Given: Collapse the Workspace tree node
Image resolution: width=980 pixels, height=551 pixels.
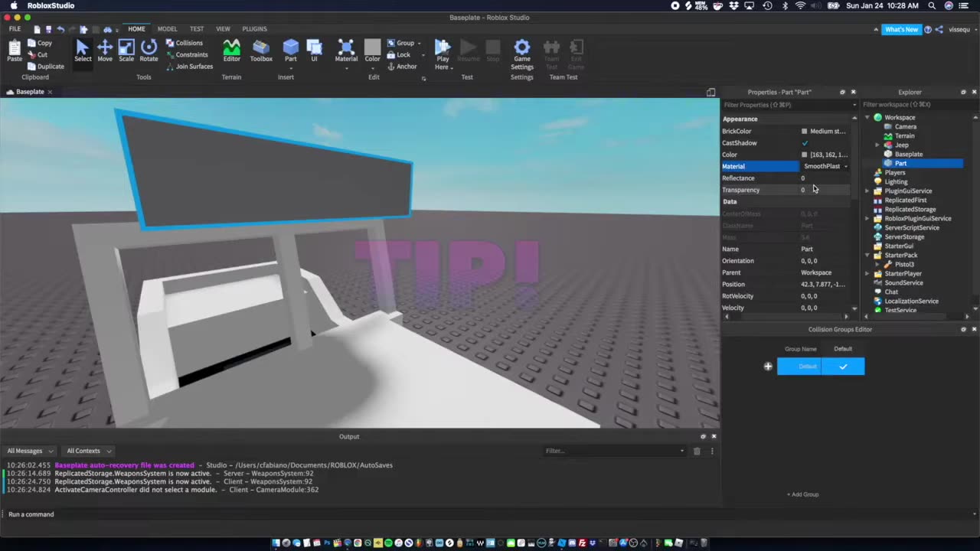Looking at the screenshot, I should point(867,117).
